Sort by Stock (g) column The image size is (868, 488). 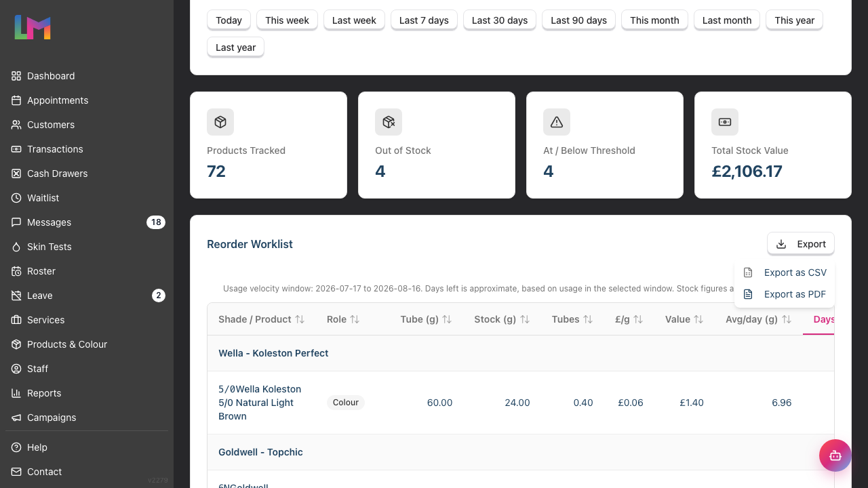[x=502, y=319]
